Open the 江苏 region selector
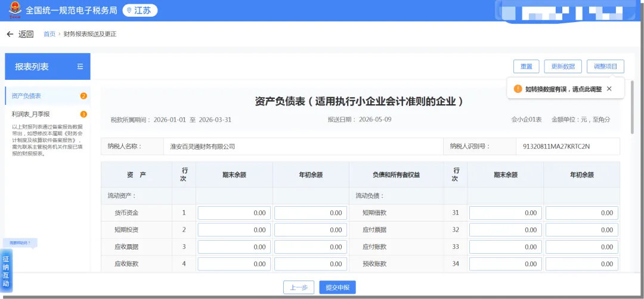The height and width of the screenshot is (299, 644). pos(140,11)
